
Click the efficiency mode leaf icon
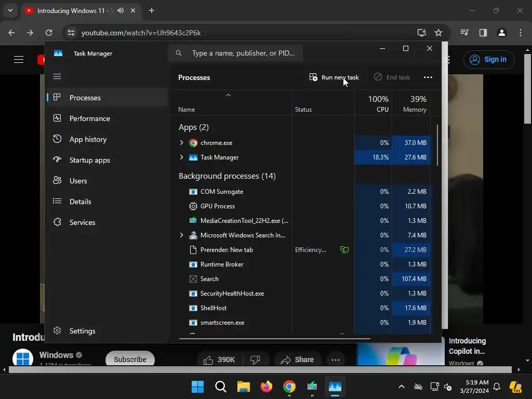point(344,250)
